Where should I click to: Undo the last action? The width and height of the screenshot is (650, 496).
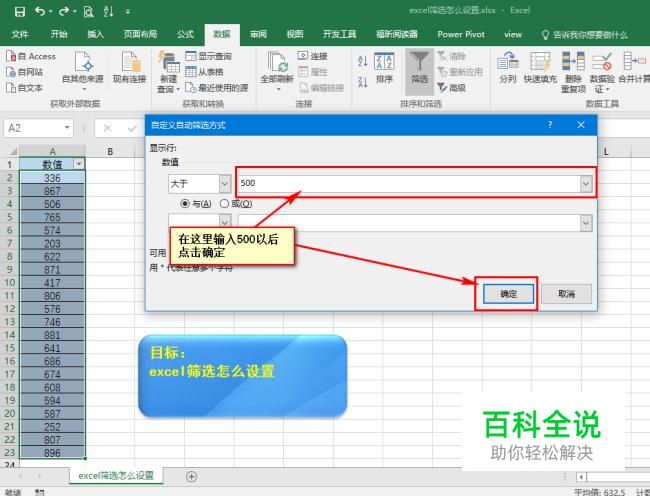(x=40, y=12)
